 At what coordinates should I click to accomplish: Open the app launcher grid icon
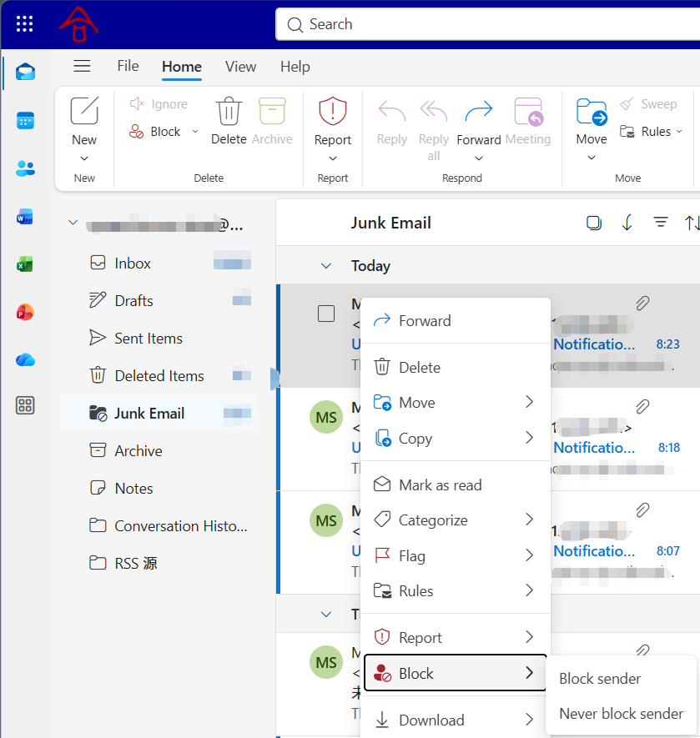pos(24,24)
